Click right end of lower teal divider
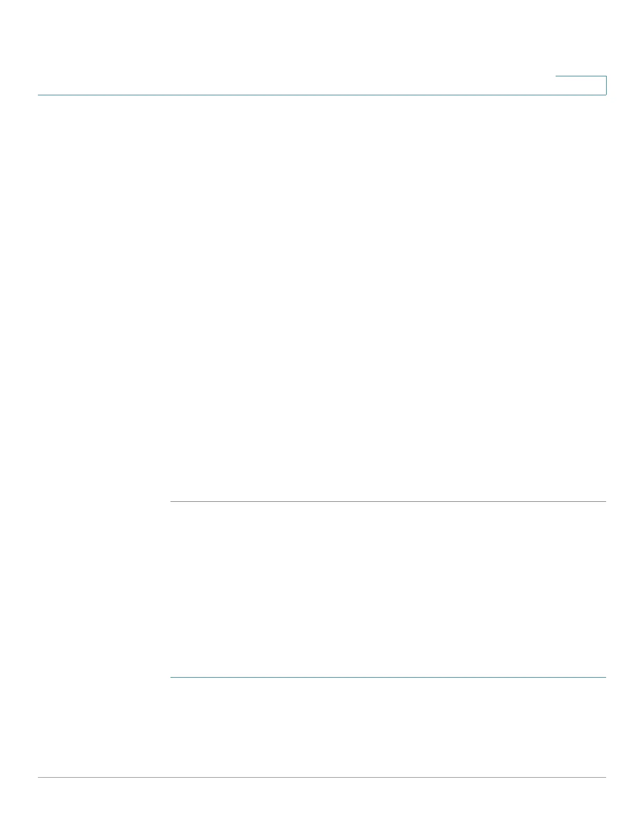This screenshot has width=644, height=834. coord(604,677)
